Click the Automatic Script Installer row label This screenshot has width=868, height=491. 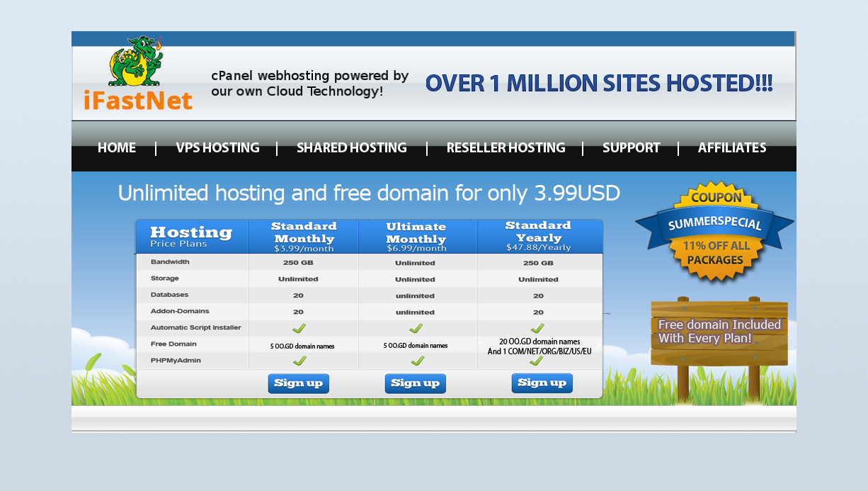pos(195,327)
